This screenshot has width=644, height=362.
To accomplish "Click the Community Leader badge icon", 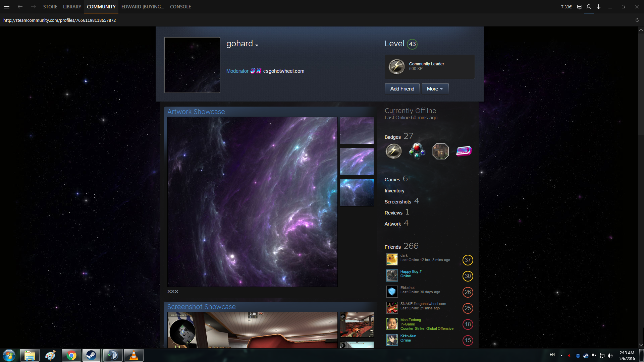I will click(x=396, y=66).
